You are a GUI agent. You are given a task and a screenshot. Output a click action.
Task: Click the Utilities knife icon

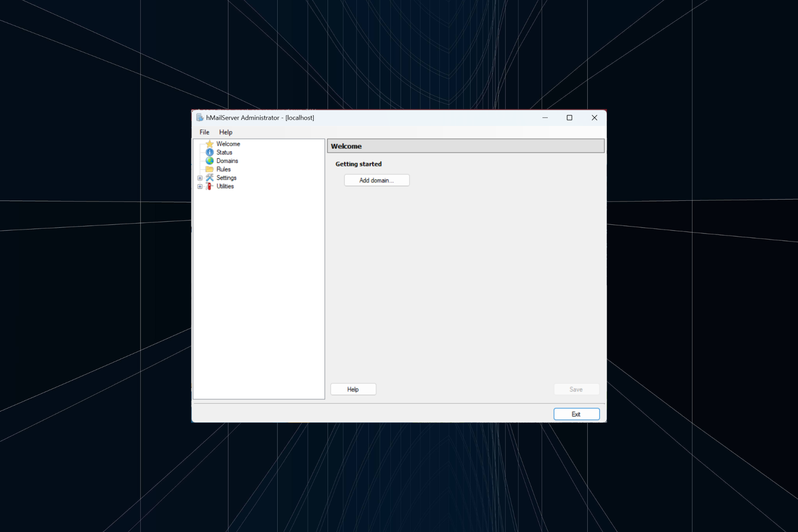pyautogui.click(x=209, y=186)
